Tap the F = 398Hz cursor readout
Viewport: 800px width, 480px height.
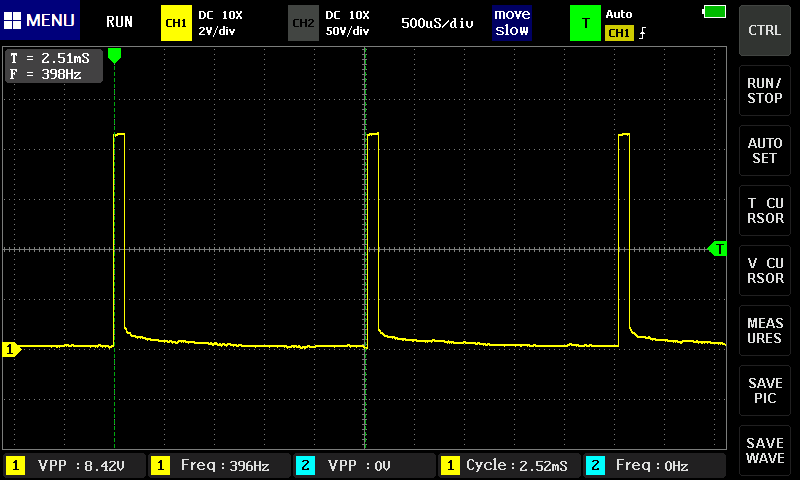(x=45, y=74)
